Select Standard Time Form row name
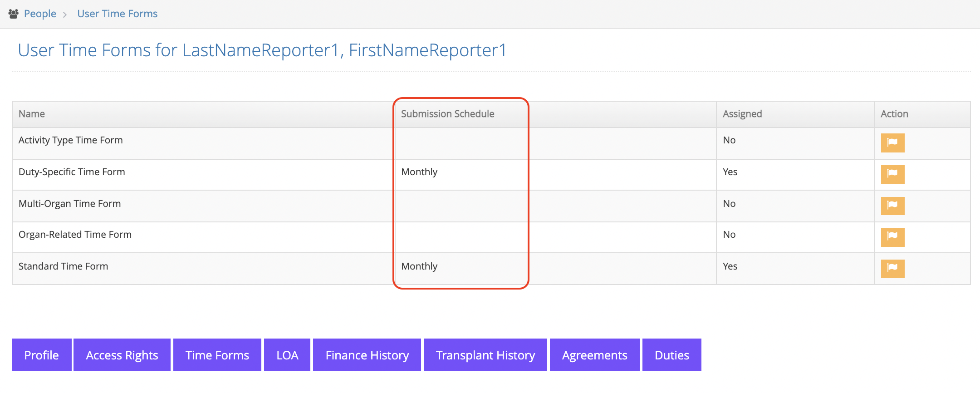The height and width of the screenshot is (393, 980). click(x=64, y=266)
